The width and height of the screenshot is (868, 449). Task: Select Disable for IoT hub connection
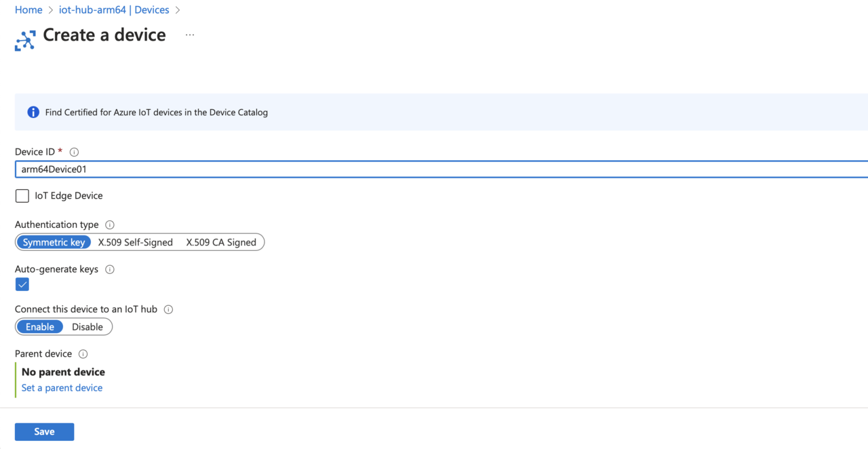87,327
